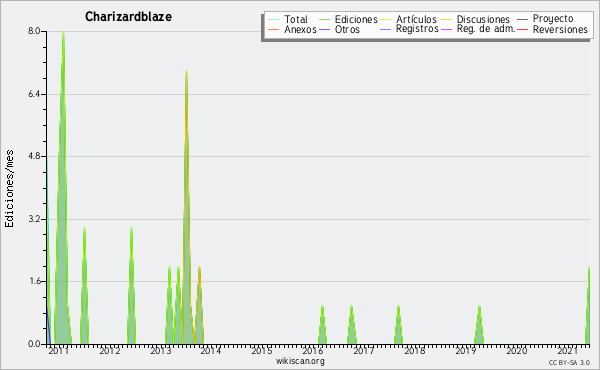This screenshot has height=370, width=600.
Task: Select the Total legend label
Action: (296, 19)
